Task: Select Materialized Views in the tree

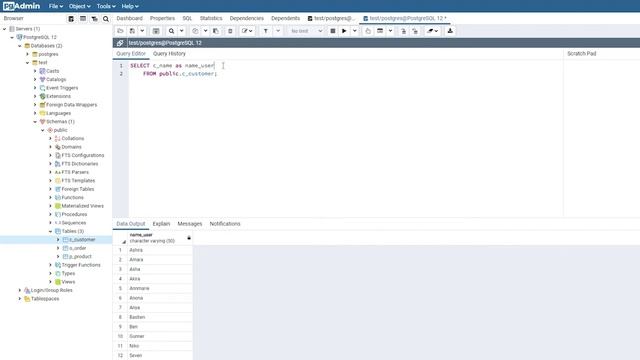Action: pyautogui.click(x=82, y=206)
